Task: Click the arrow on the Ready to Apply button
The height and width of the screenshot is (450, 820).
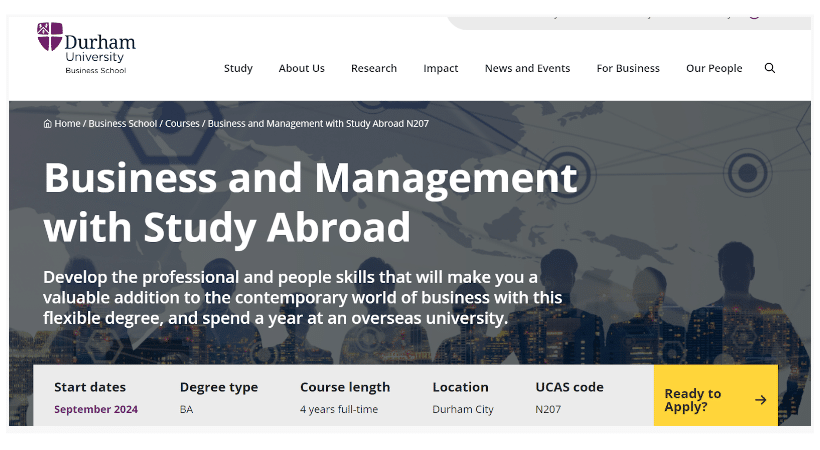Action: click(760, 400)
